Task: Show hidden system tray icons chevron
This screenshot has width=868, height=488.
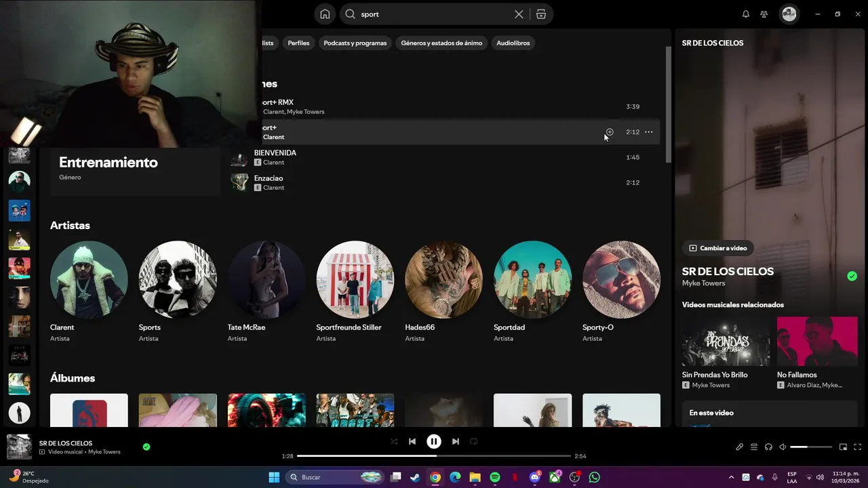Action: (x=731, y=477)
